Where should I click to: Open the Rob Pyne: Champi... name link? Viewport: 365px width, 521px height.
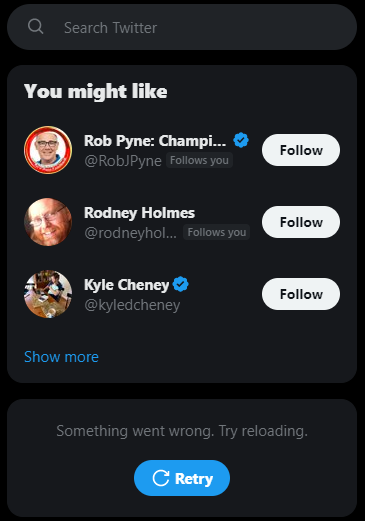pyautogui.click(x=155, y=141)
